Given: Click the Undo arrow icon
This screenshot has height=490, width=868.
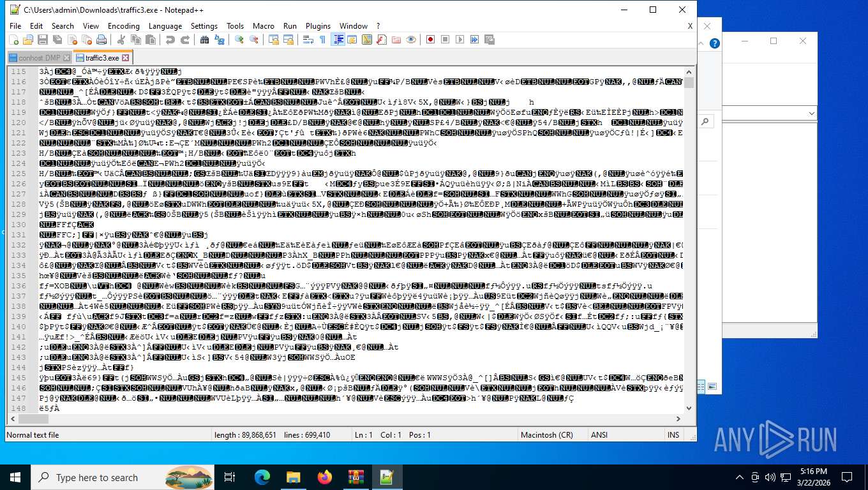Looking at the screenshot, I should pos(170,40).
